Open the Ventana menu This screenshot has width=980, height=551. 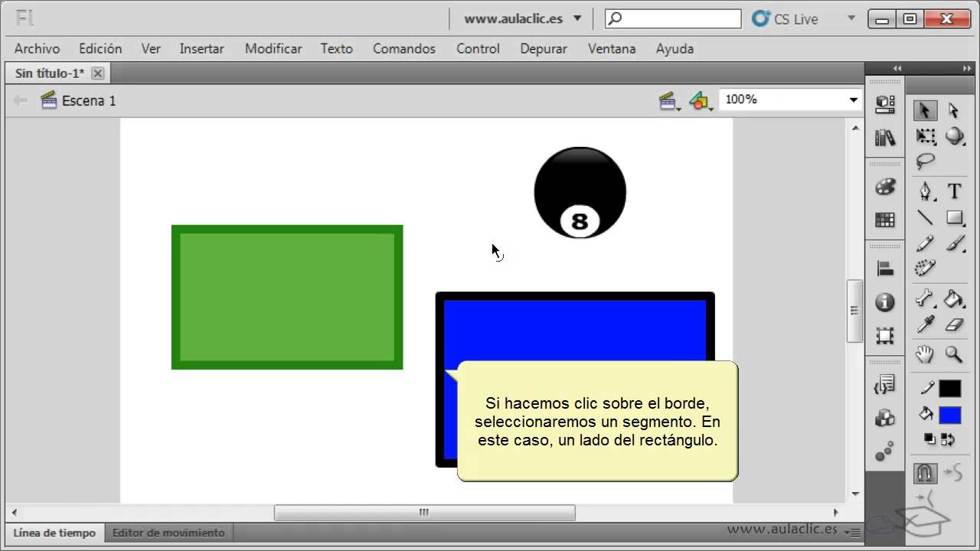pos(612,48)
